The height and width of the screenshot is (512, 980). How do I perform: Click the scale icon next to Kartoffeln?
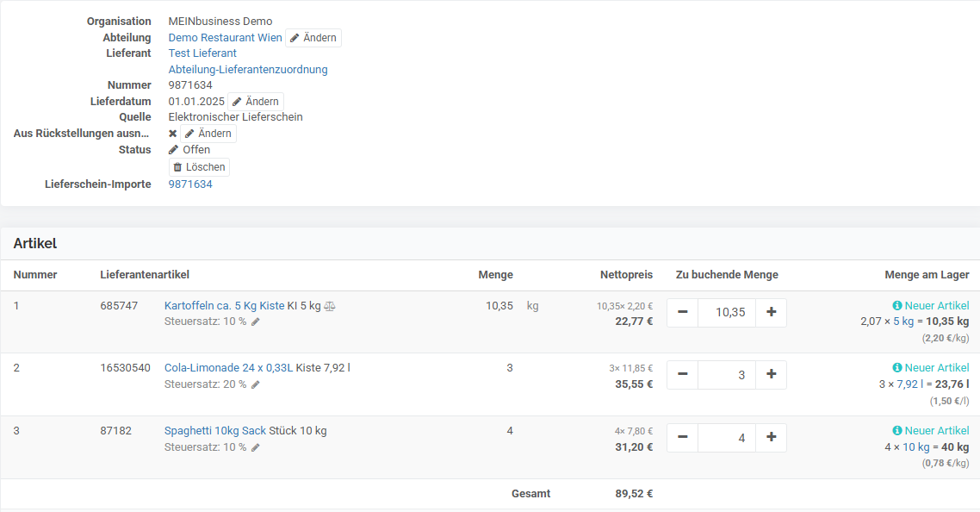coord(330,306)
